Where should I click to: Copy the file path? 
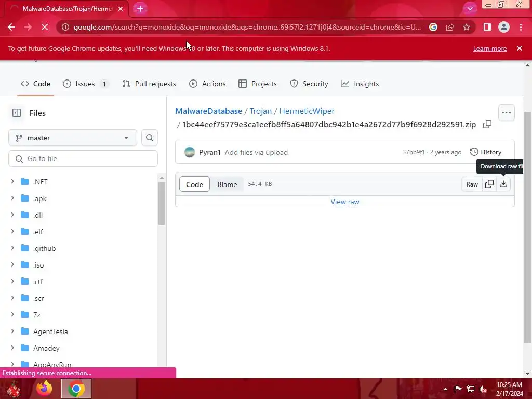487,125
